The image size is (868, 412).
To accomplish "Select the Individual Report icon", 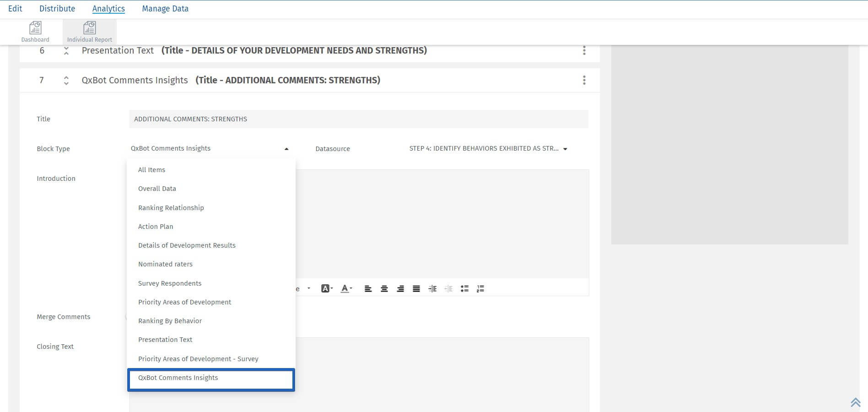I will tap(89, 31).
